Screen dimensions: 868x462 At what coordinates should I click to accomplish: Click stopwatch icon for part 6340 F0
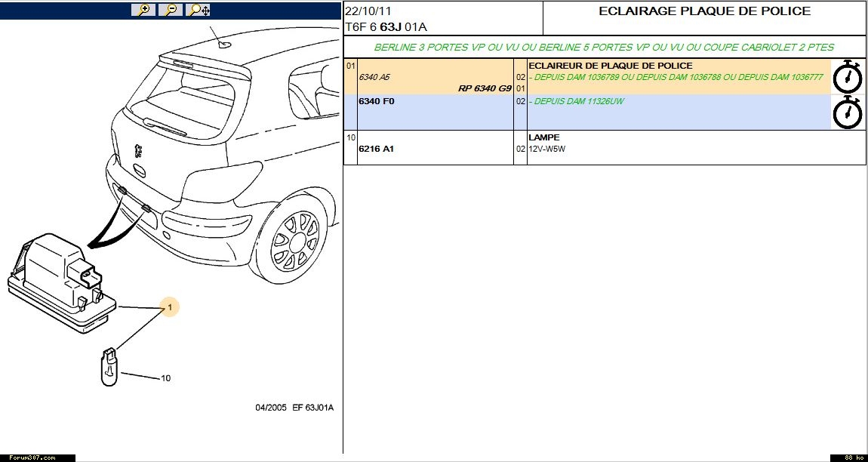[847, 112]
